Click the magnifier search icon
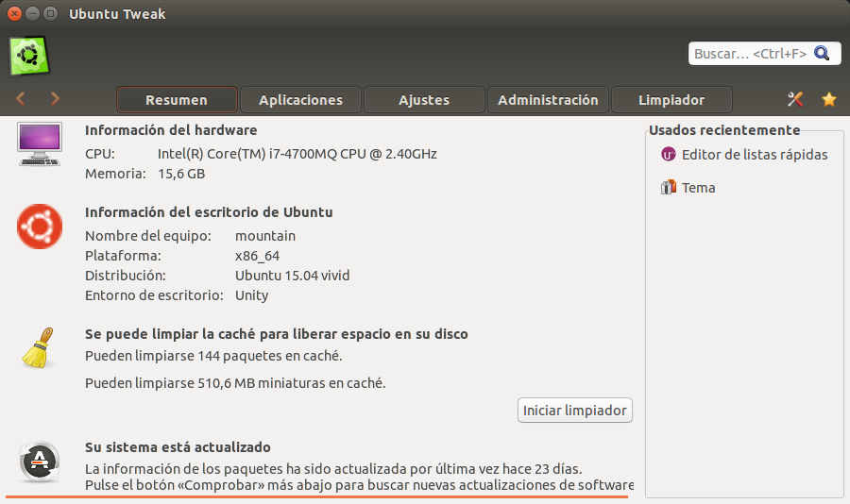Viewport: 850px width, 504px height. pyautogui.click(x=822, y=53)
